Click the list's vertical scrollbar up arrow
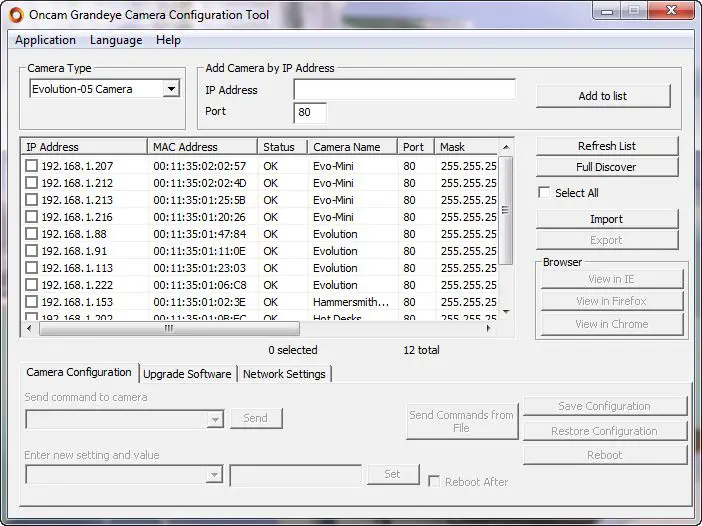The width and height of the screenshot is (702, 526). (x=506, y=147)
